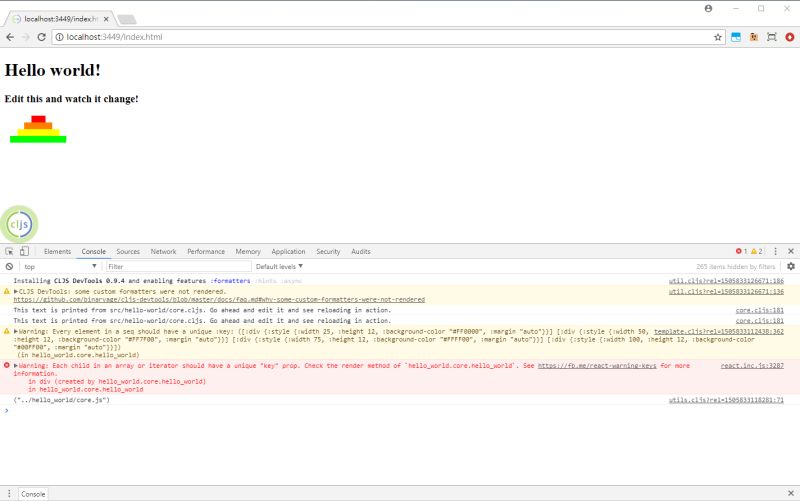Click the red pyramid bar
The width and height of the screenshot is (800, 501).
pyautogui.click(x=38, y=119)
